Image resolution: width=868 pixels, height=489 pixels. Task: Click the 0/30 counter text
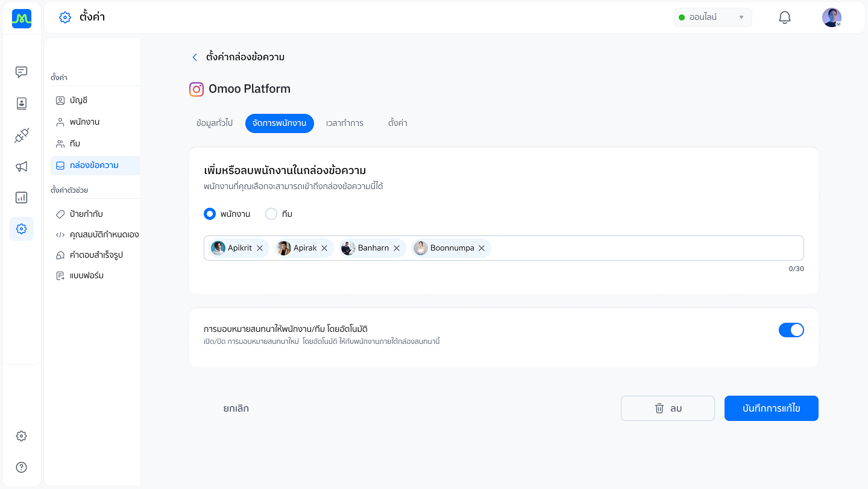tap(796, 269)
